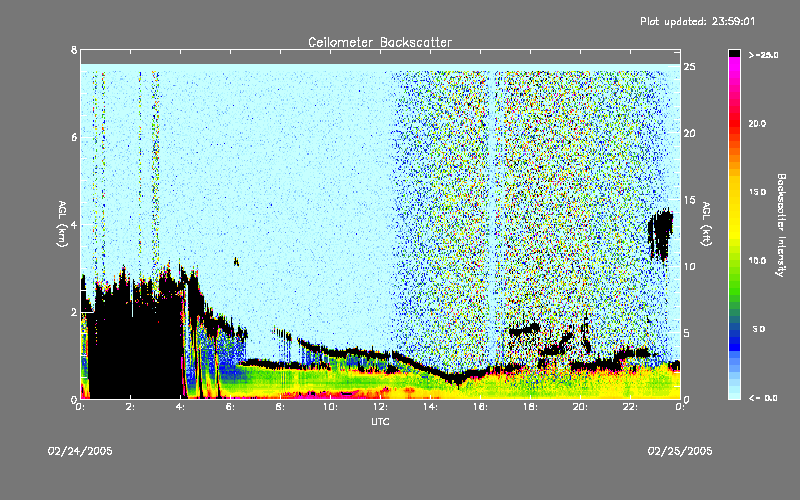Click the 'Ceilometer Backscatter' plot title

point(380,42)
